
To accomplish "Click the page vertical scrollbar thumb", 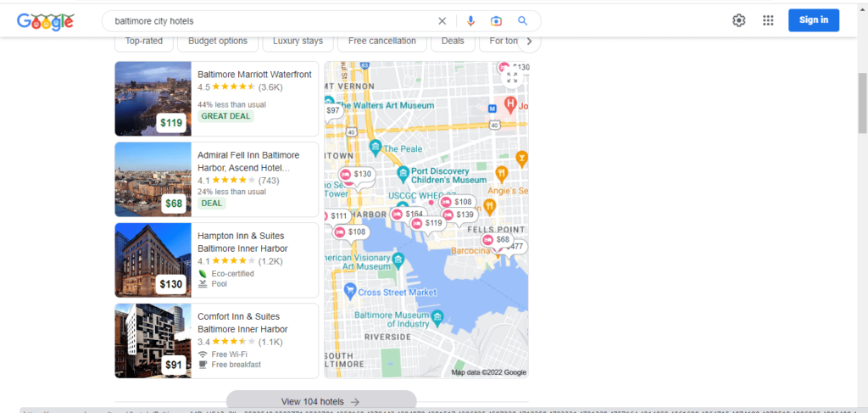I will (862, 103).
